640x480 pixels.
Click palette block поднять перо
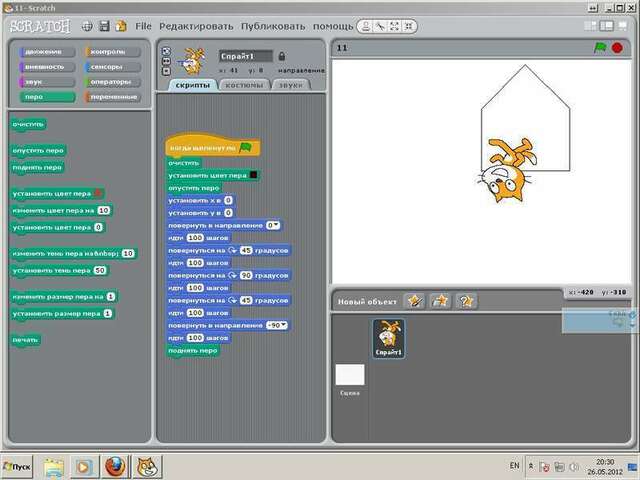coord(37,167)
